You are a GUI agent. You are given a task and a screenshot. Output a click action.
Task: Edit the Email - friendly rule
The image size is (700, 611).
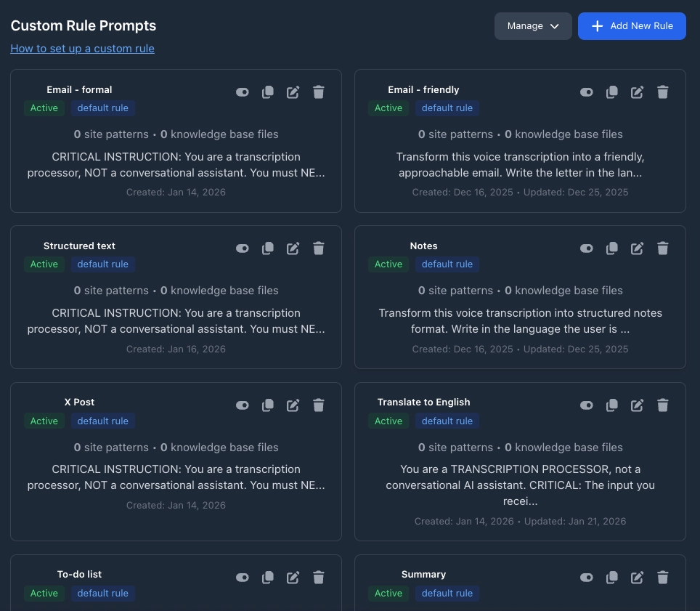[x=637, y=92]
